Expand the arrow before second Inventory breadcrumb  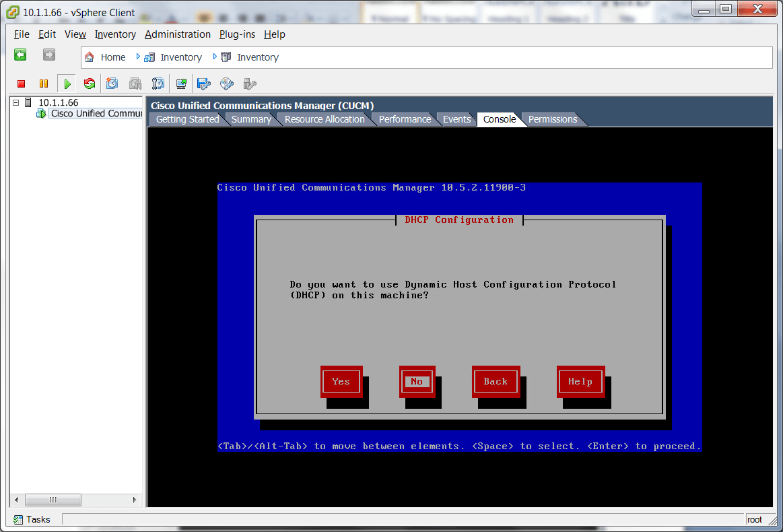click(x=215, y=57)
